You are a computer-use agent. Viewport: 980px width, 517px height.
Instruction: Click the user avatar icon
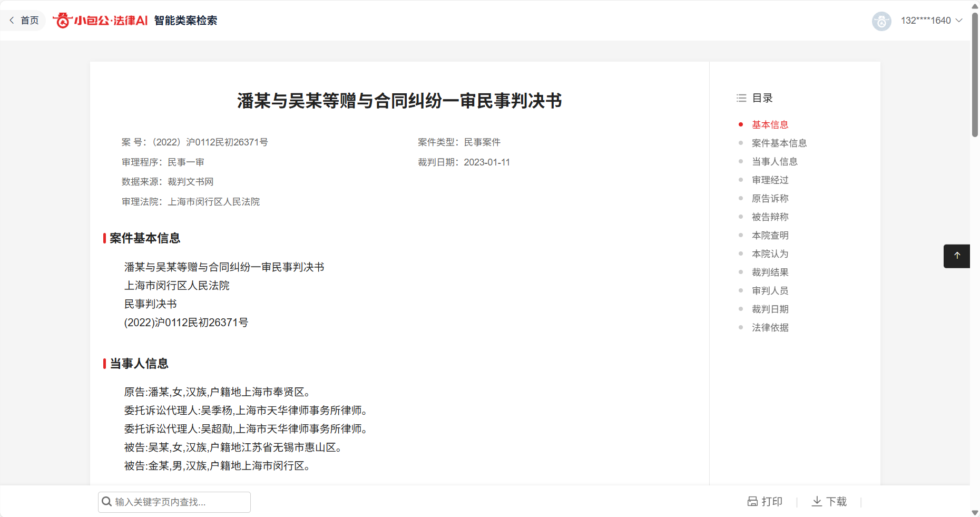click(x=881, y=21)
